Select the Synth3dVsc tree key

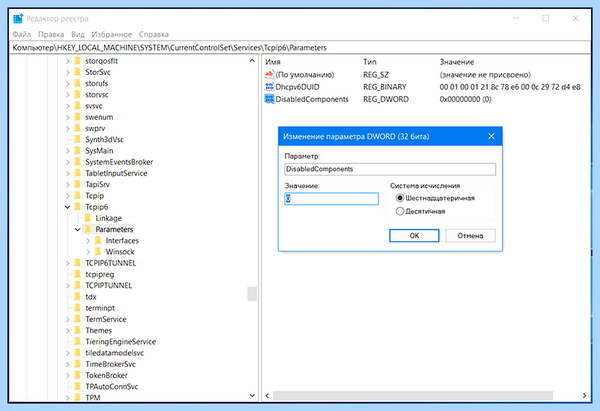pos(104,140)
